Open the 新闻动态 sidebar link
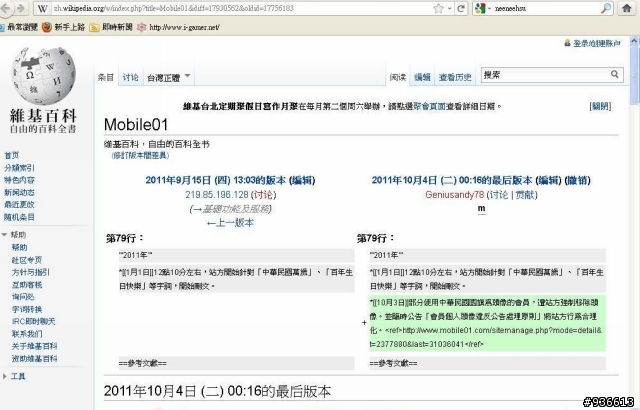This screenshot has height=410, width=640. [19, 192]
